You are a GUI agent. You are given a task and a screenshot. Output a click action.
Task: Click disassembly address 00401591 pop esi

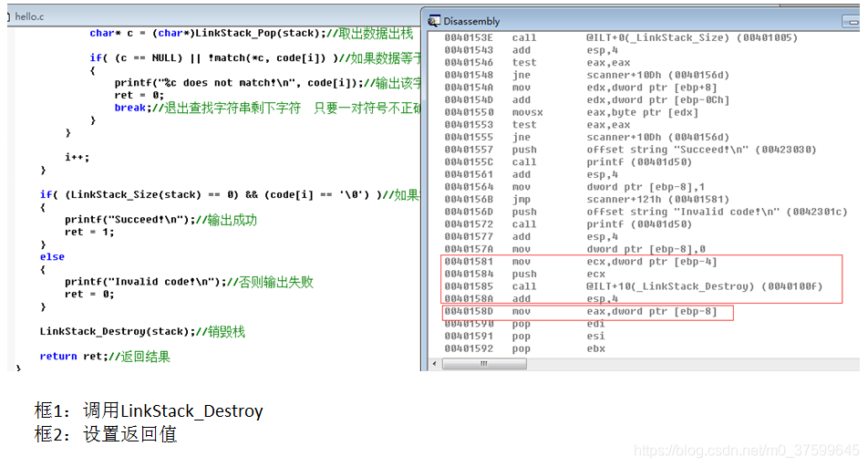click(x=525, y=337)
